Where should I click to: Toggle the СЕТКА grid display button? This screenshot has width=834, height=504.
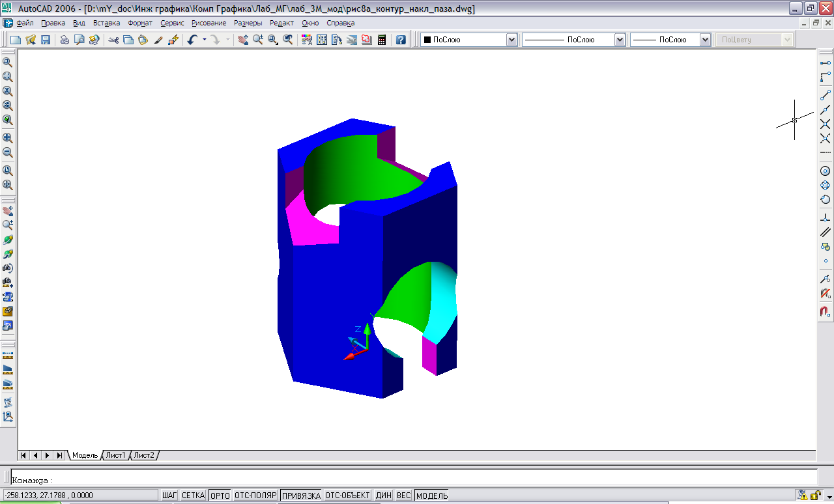pos(194,496)
